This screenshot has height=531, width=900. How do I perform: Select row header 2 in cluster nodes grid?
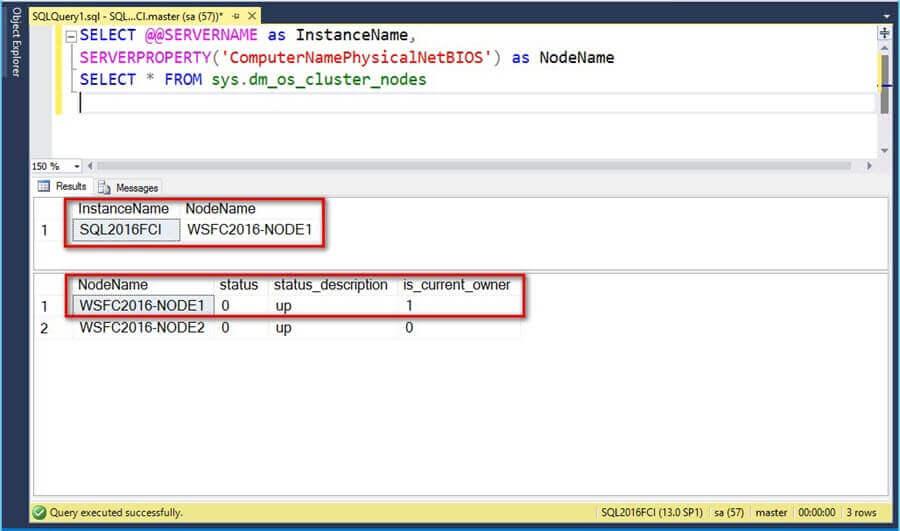coord(45,328)
